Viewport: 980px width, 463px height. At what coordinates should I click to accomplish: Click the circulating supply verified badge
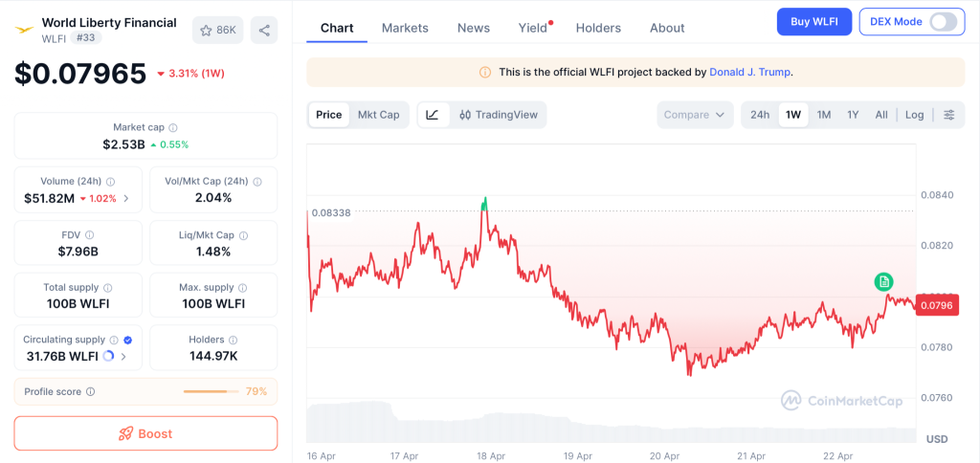coord(128,340)
